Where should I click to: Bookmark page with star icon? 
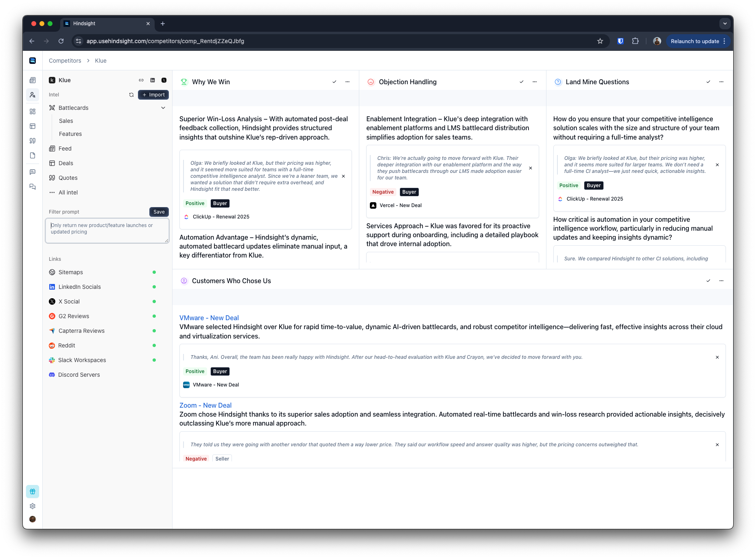[600, 41]
